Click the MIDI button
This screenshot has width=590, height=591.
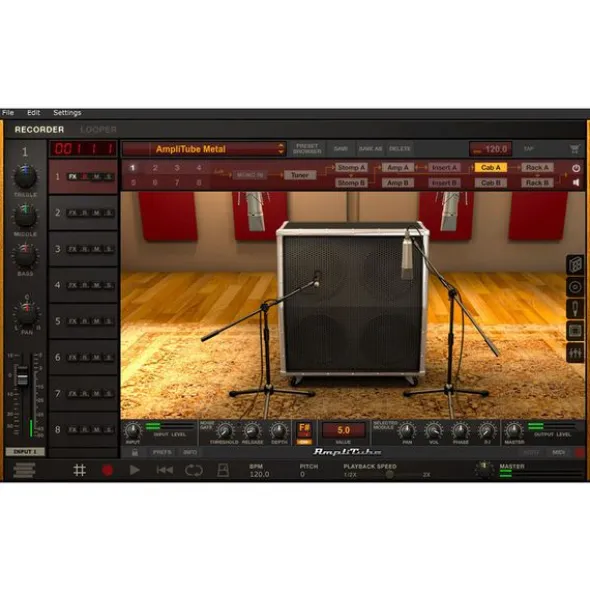click(x=558, y=452)
